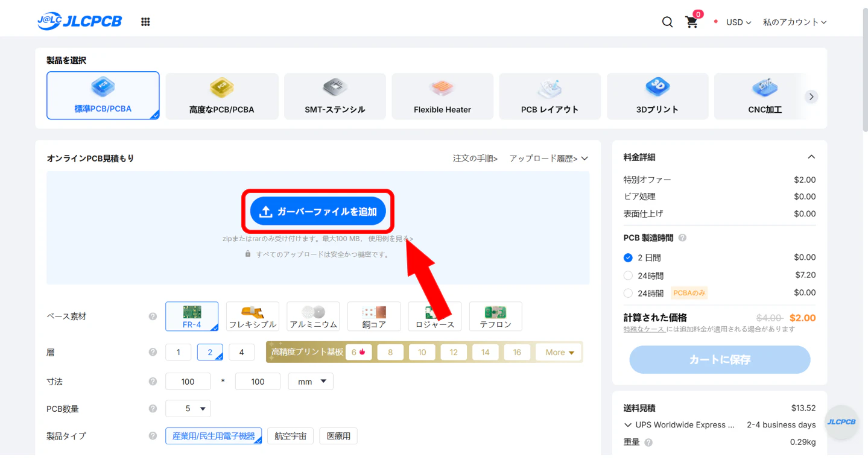Open 私のアカウント account menu

[794, 22]
